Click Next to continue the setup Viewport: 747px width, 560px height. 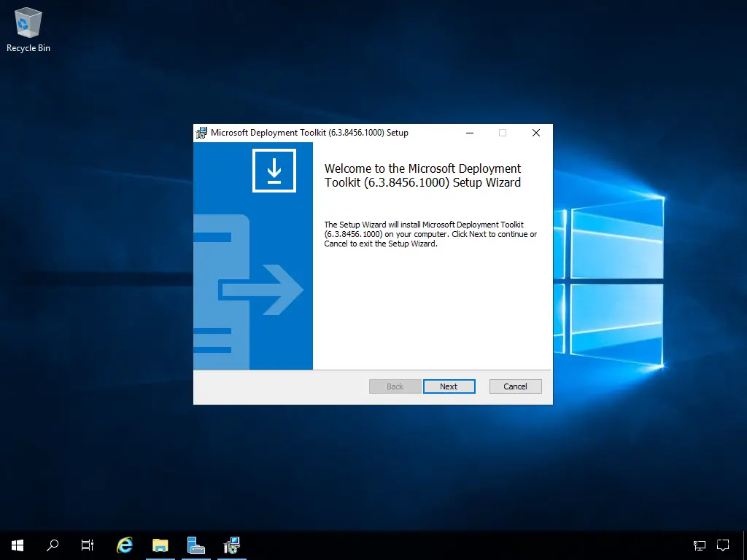coord(449,386)
